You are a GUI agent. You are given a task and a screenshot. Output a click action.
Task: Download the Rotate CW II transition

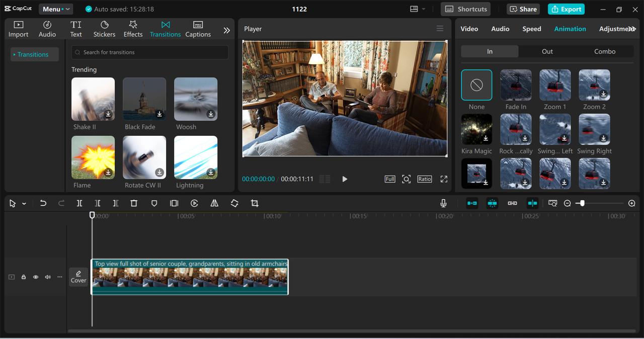point(159,173)
